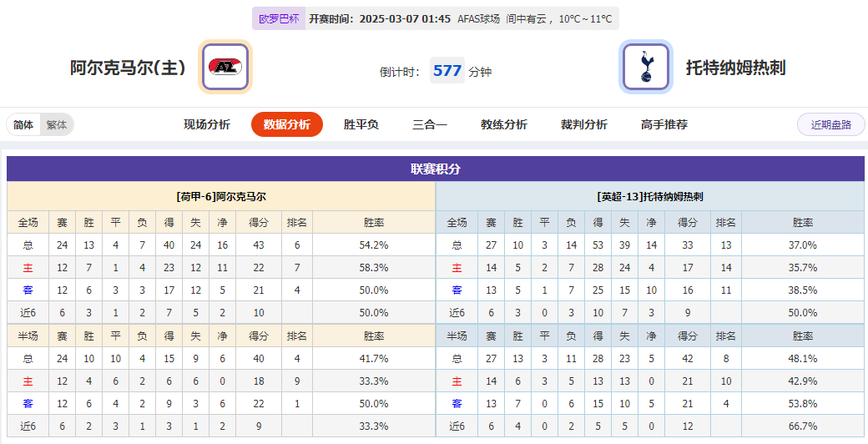The image size is (868, 444).
Task: Click the Tottenham Hotspur crest logo
Action: click(x=645, y=67)
